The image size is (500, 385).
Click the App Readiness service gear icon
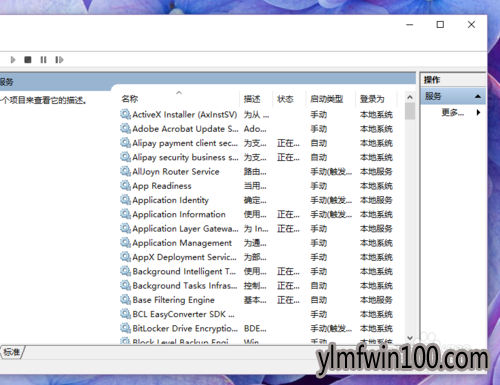point(125,186)
